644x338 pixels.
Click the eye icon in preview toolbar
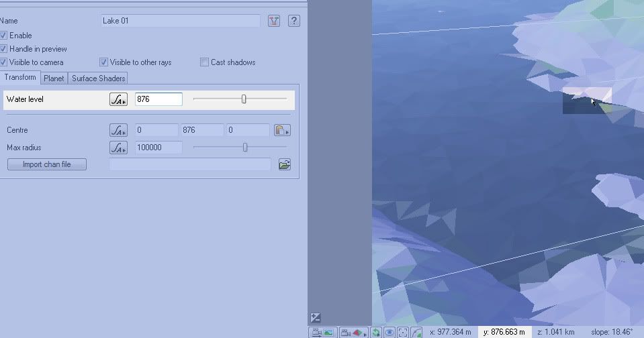point(389,332)
